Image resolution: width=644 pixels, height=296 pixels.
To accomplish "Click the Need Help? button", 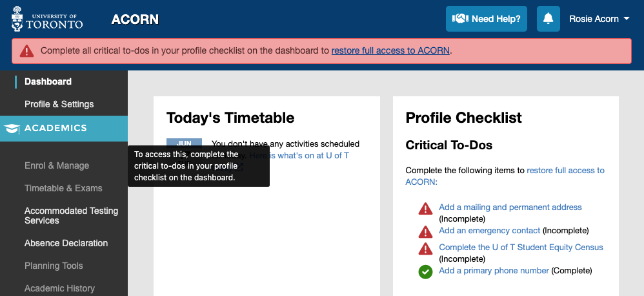I will 487,19.
